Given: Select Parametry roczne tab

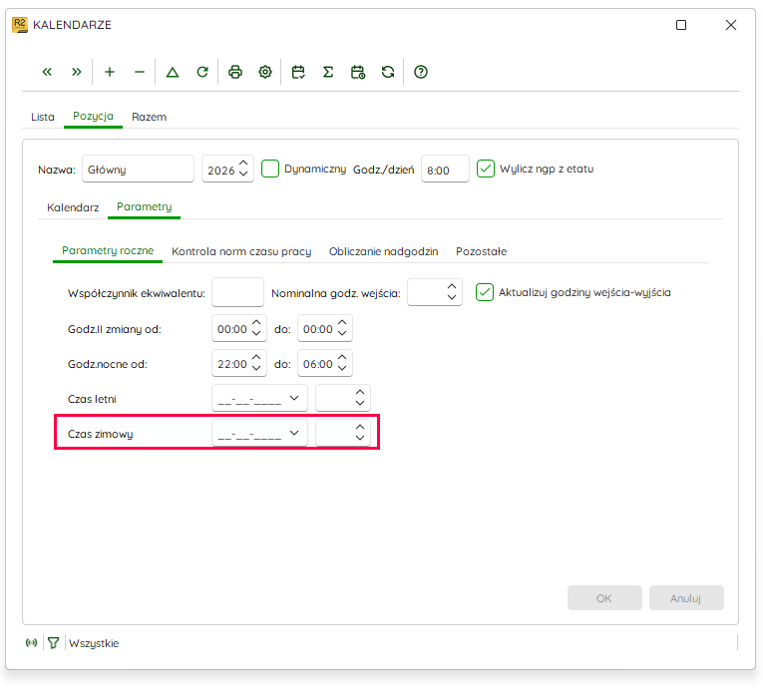Looking at the screenshot, I should tap(108, 251).
